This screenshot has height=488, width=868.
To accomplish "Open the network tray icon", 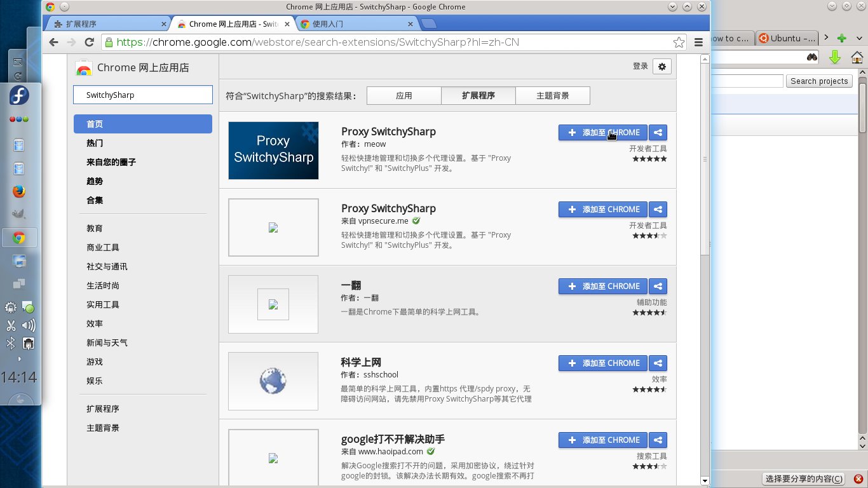I will coord(29,344).
